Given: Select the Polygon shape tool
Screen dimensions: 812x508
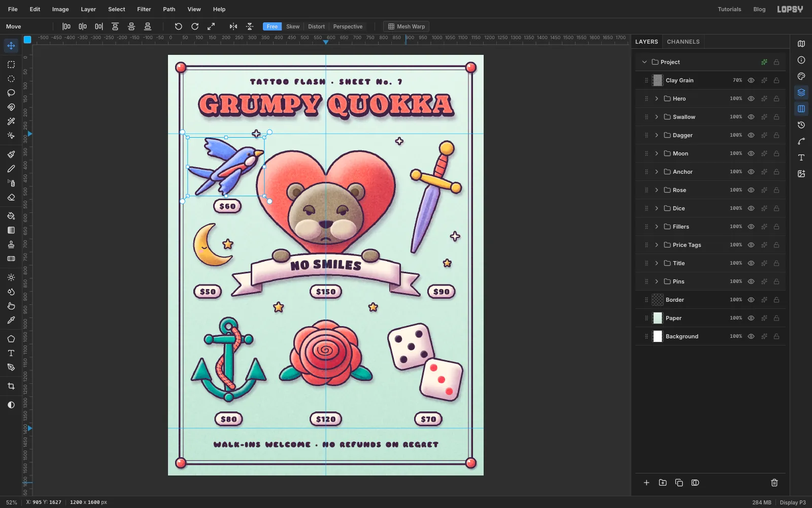Looking at the screenshot, I should click(x=11, y=339).
